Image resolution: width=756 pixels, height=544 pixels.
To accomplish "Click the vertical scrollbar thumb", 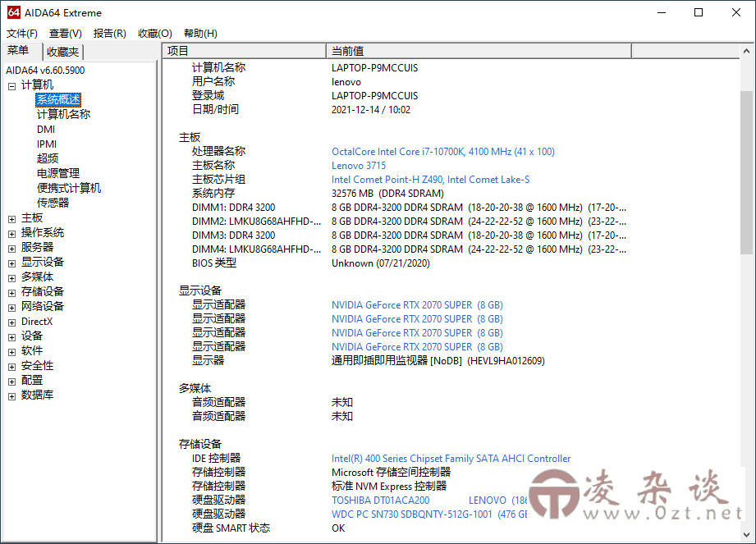I will point(746,172).
